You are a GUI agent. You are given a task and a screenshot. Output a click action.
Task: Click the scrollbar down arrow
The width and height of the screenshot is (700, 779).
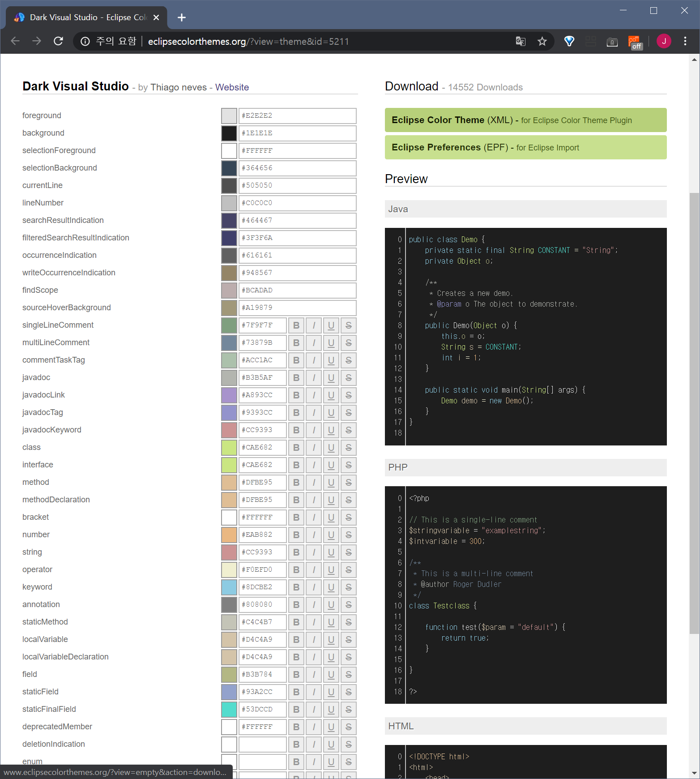(694, 773)
